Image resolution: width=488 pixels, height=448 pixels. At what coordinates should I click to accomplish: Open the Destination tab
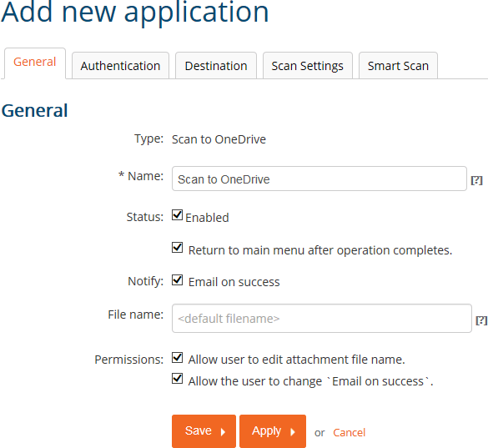coord(216,66)
